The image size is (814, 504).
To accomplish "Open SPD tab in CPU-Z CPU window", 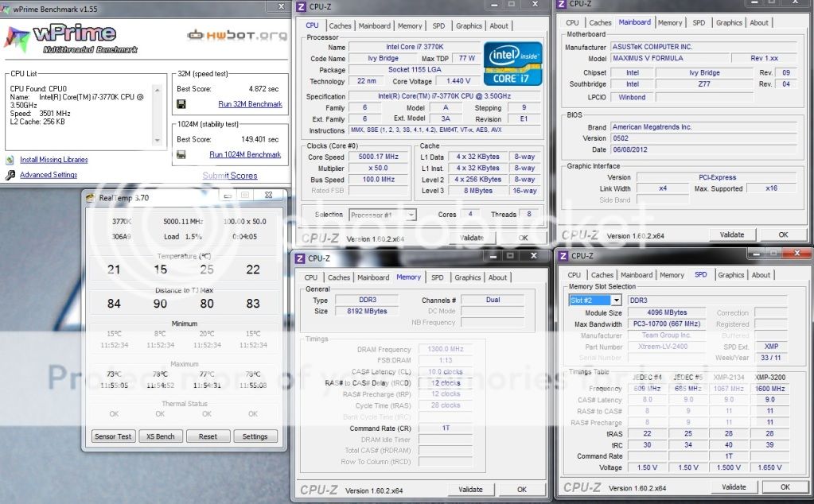I will 438,26.
